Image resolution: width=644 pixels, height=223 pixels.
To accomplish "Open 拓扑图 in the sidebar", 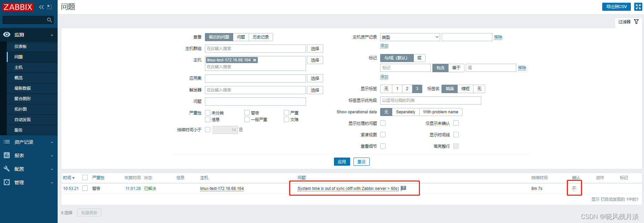I will (21, 109).
